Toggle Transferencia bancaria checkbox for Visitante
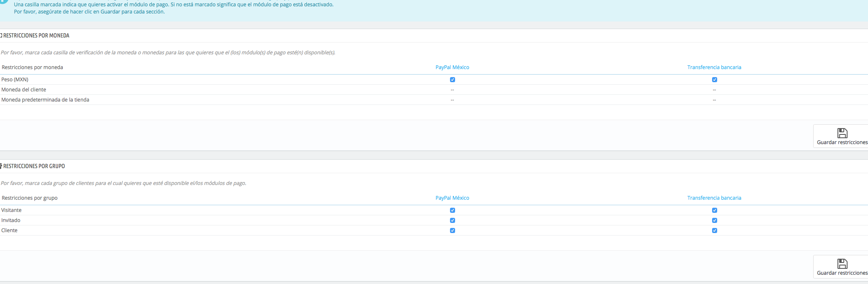This screenshot has width=868, height=284. (x=715, y=210)
